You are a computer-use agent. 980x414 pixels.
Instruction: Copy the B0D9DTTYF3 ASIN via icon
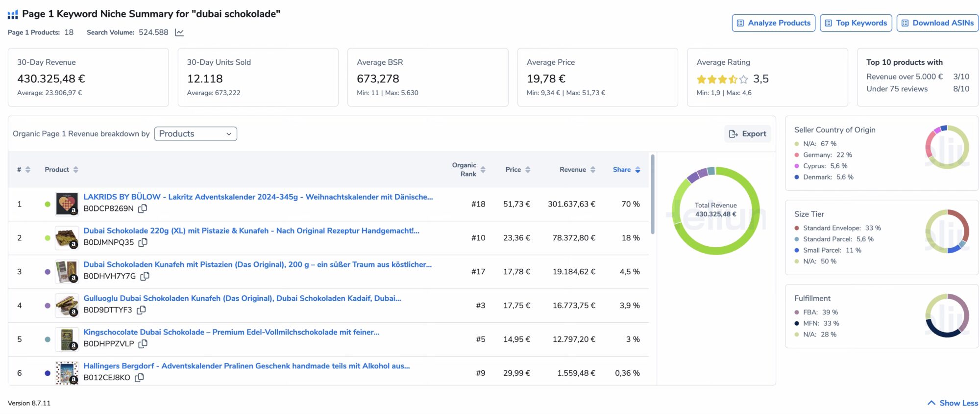pyautogui.click(x=141, y=310)
